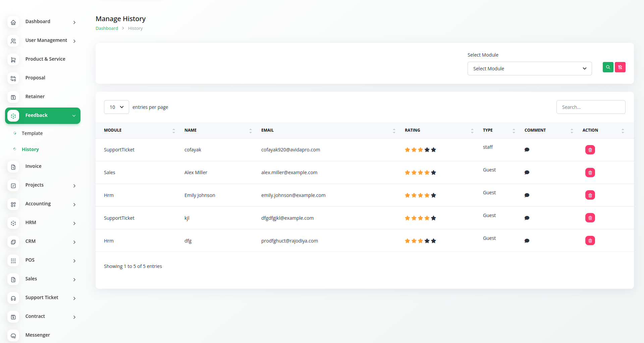Open the Select Module dropdown
The width and height of the screenshot is (644, 343).
pos(529,69)
